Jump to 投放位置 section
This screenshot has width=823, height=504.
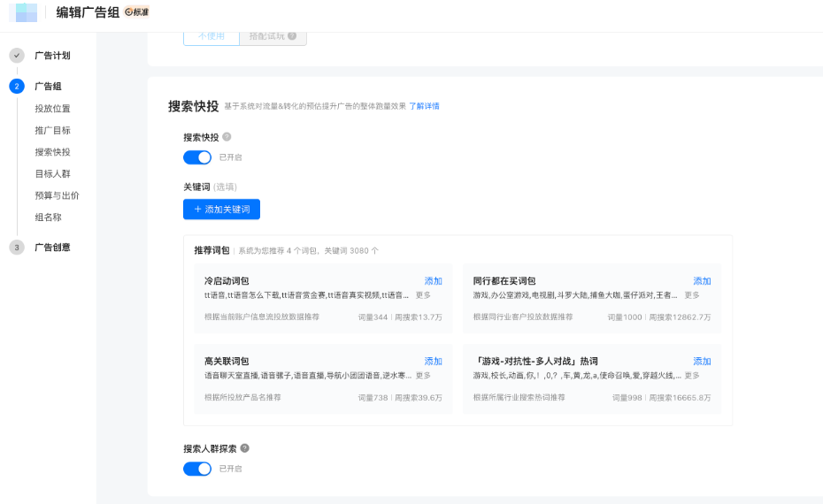tap(52, 109)
